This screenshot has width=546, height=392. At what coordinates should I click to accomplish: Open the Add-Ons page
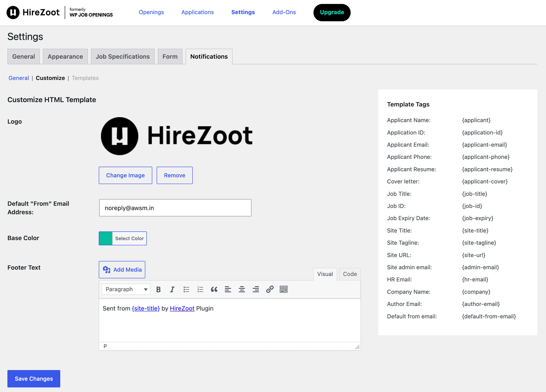[x=284, y=12]
